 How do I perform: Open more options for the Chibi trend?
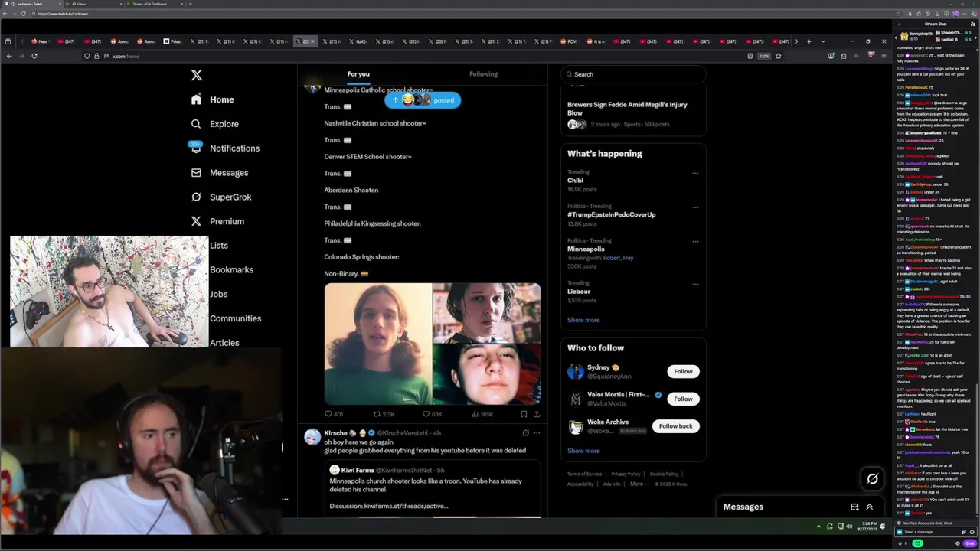click(x=695, y=173)
